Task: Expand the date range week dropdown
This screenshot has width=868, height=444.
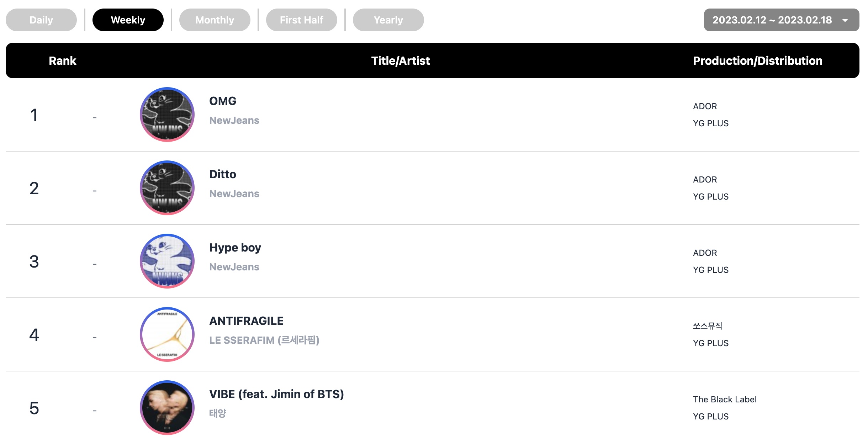Action: (x=782, y=20)
